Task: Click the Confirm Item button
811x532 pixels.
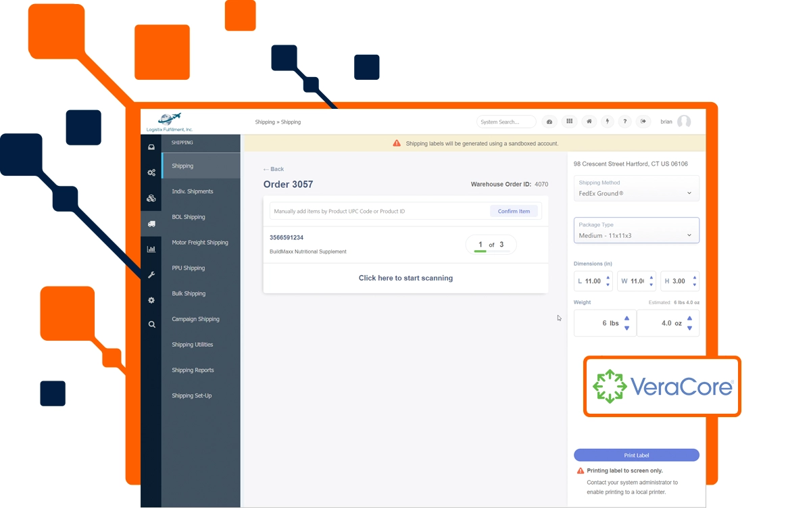Action: [514, 211]
